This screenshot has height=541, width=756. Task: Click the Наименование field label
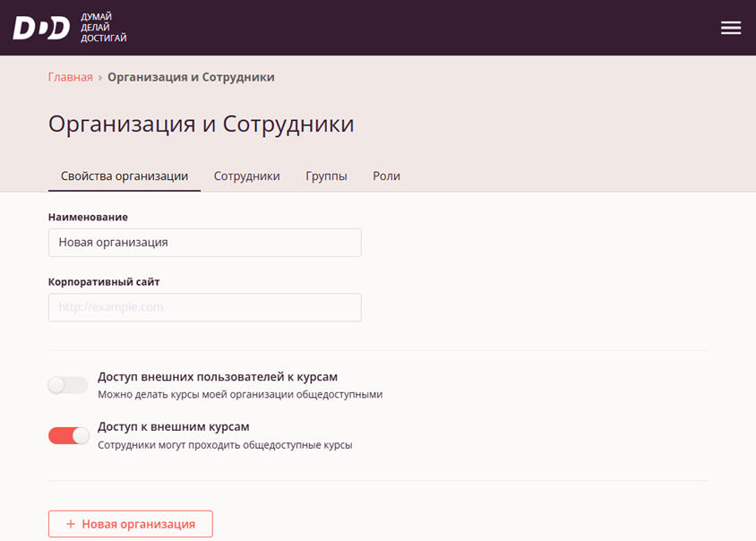(x=88, y=217)
